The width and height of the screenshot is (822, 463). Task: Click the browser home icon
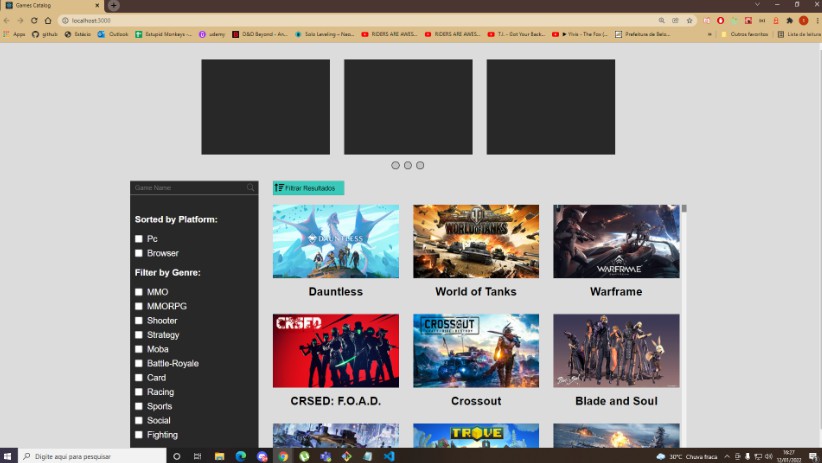(x=47, y=20)
